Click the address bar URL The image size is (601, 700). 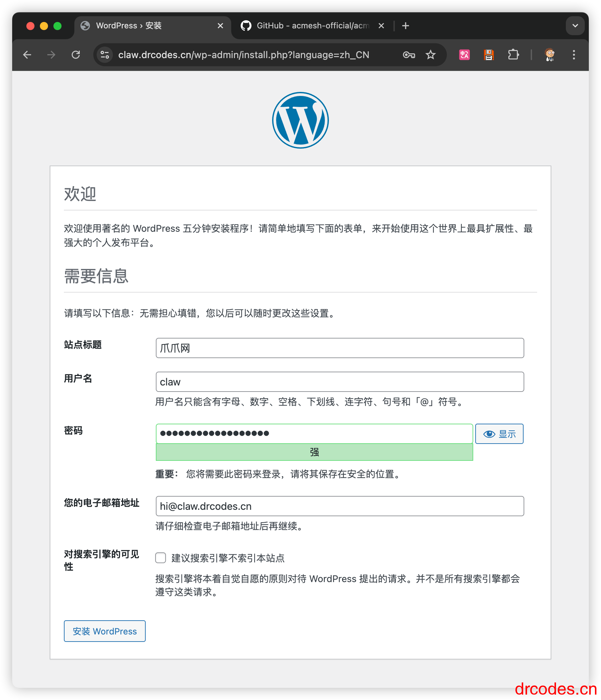[244, 55]
